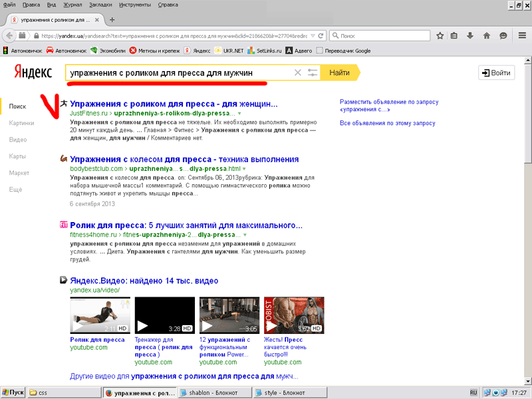Click the Firefox Поиск search box
532x399 pixels.
click(380, 36)
